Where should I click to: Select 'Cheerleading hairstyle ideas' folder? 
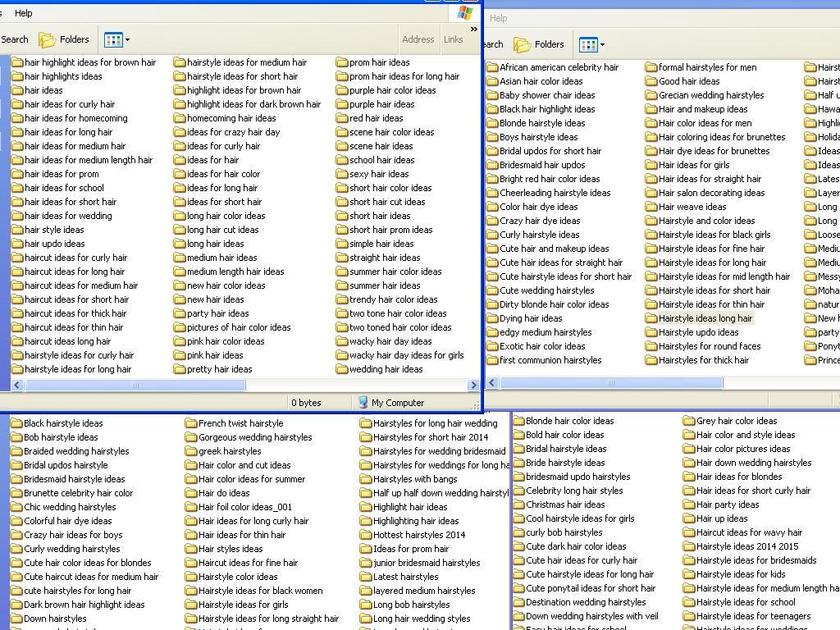(549, 192)
